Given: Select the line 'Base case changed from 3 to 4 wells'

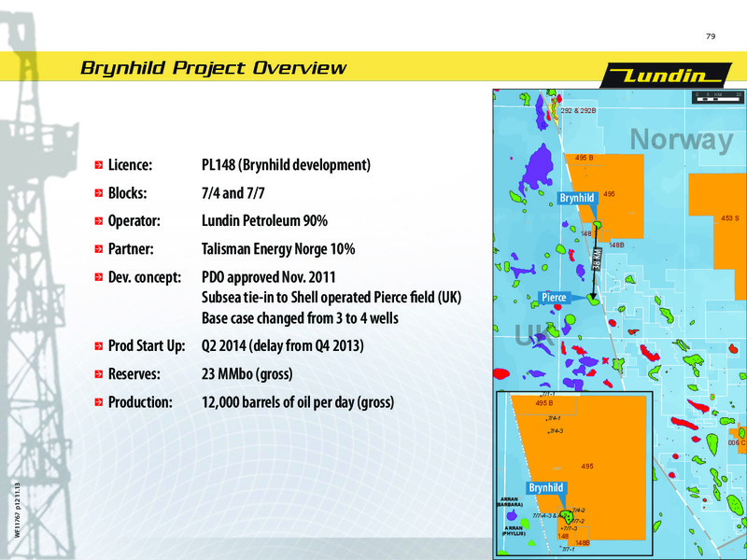Looking at the screenshot, I should click(300, 317).
